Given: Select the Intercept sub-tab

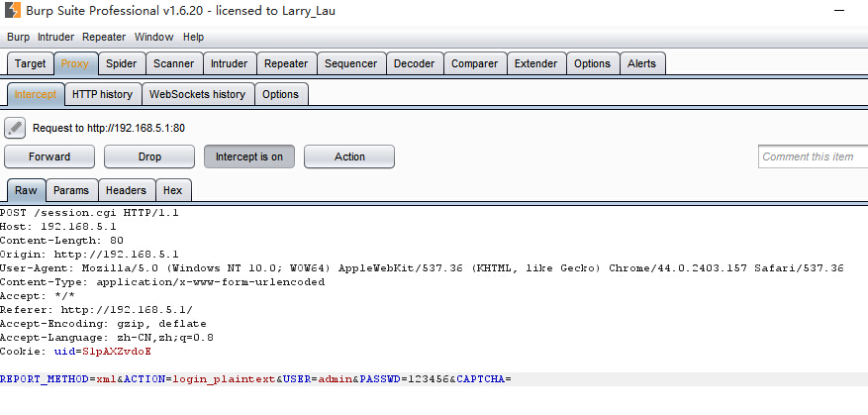Looking at the screenshot, I should [x=36, y=94].
